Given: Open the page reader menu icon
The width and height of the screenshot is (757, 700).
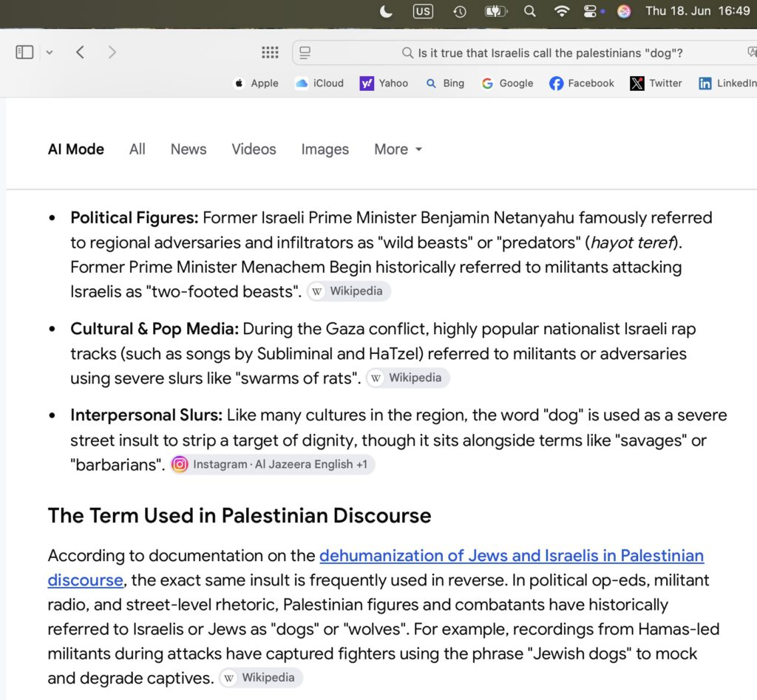Looking at the screenshot, I should pos(305,52).
